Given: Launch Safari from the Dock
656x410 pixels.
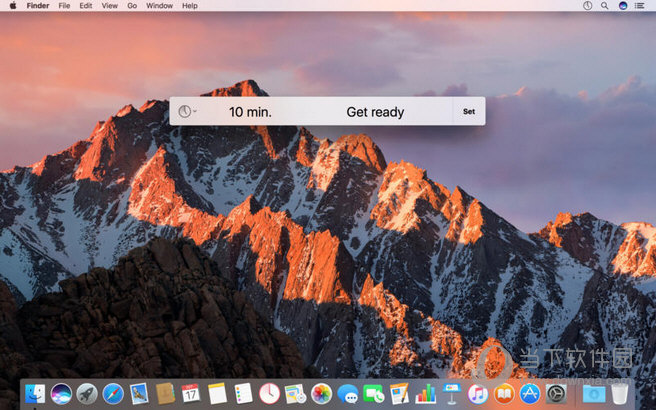Looking at the screenshot, I should coord(113,394).
